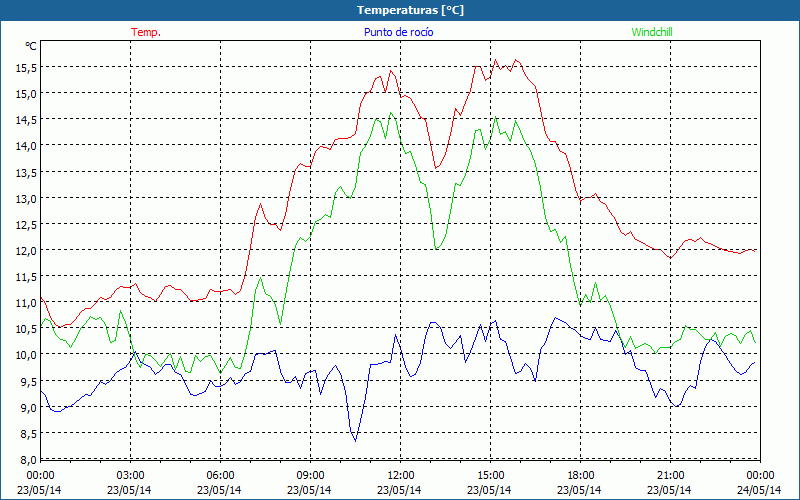Click the 8,0 y-axis value

coord(29,459)
